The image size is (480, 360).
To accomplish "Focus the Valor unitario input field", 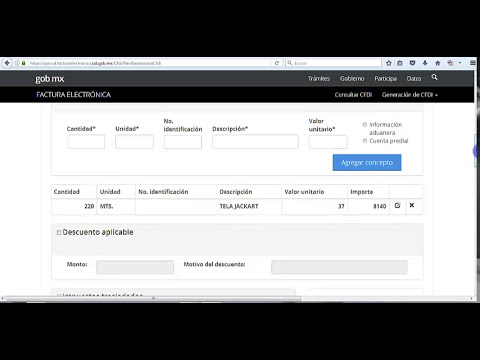I will click(328, 142).
